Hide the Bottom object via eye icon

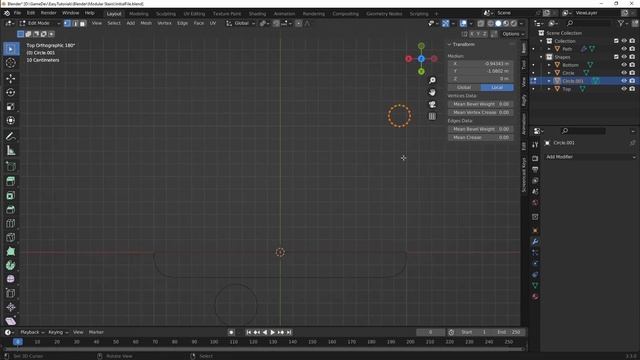(x=624, y=65)
